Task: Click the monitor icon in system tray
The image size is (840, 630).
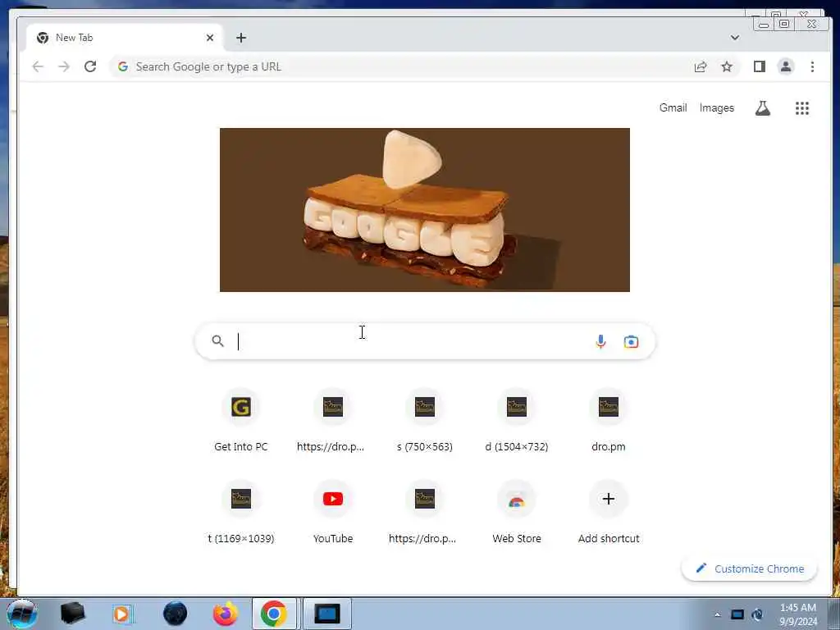Action: (737, 614)
